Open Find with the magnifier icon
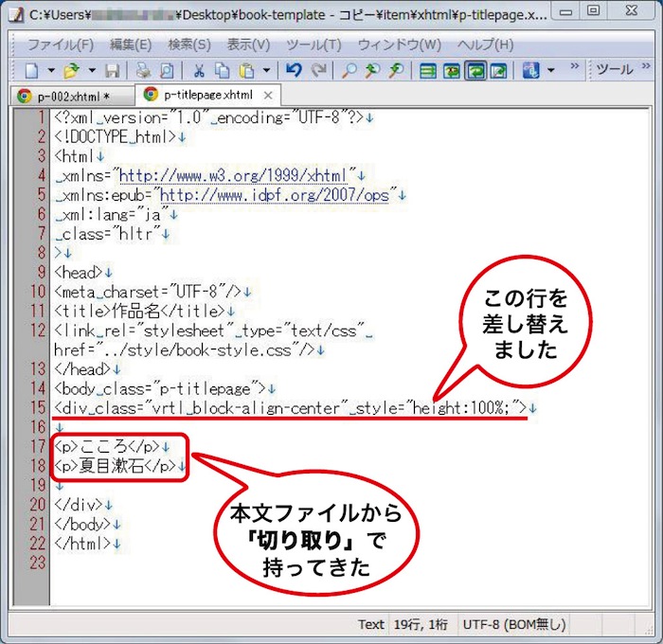The width and height of the screenshot is (663, 644). point(349,71)
